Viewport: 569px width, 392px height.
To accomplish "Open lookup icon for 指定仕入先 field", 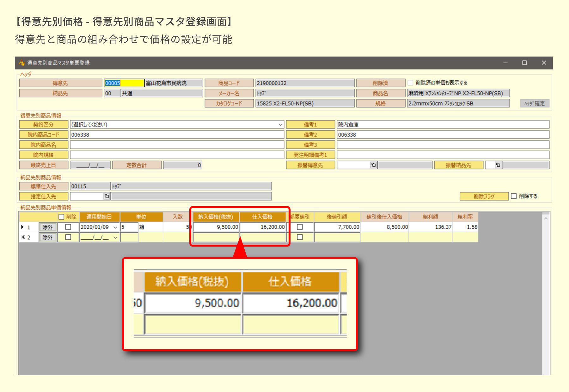I will click(x=107, y=196).
